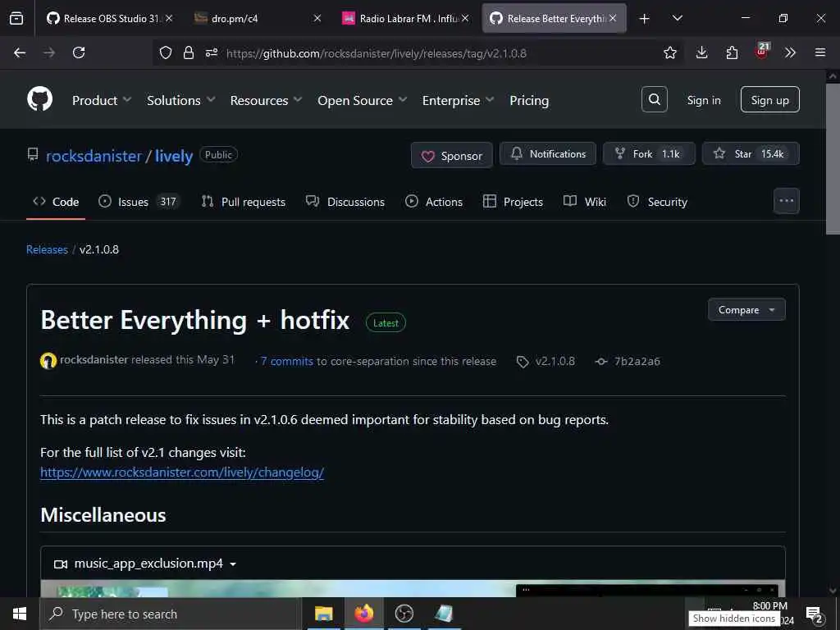Open the Windows notification center icon
840x630 pixels.
coord(815,614)
